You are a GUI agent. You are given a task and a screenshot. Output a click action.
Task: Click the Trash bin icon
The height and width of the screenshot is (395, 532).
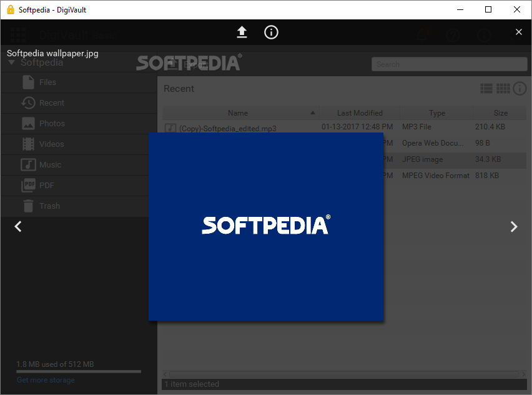pyautogui.click(x=29, y=206)
